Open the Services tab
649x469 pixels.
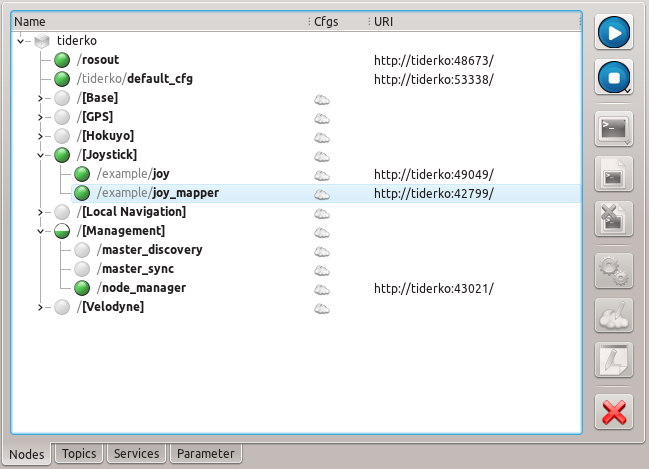click(x=136, y=454)
